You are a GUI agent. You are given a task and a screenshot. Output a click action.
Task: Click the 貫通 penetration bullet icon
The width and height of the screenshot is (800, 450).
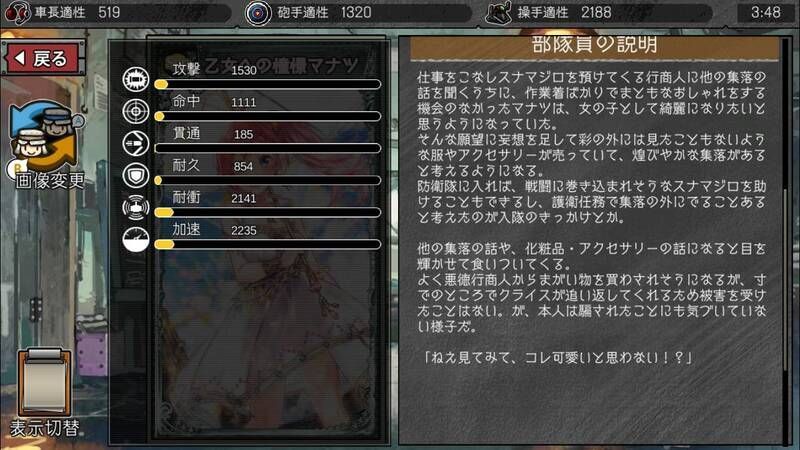(136, 143)
